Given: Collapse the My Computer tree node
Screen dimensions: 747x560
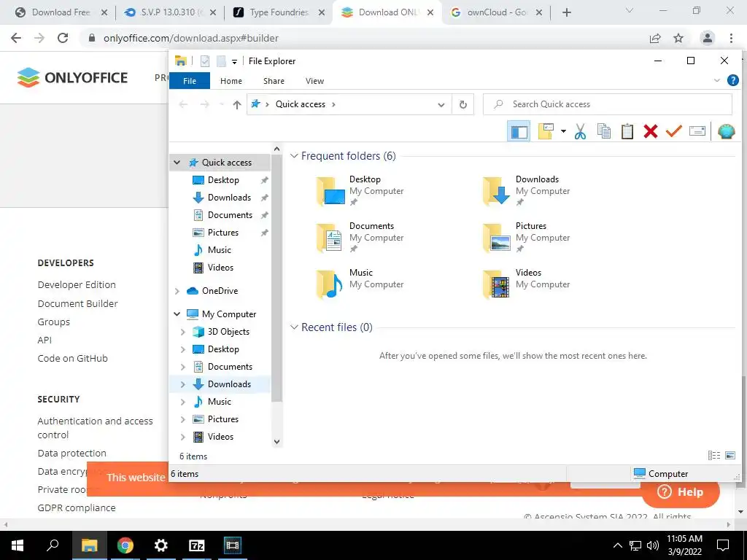Looking at the screenshot, I should coord(177,314).
